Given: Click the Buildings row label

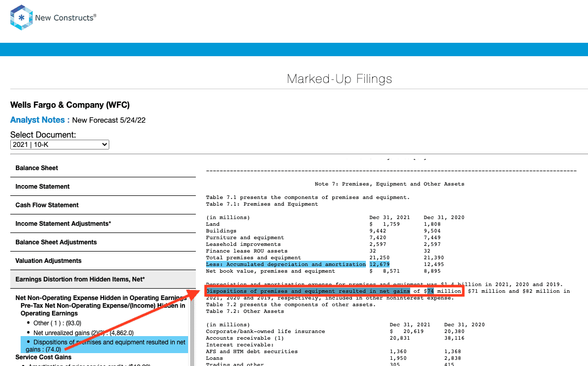Looking at the screenshot, I should 221,231.
